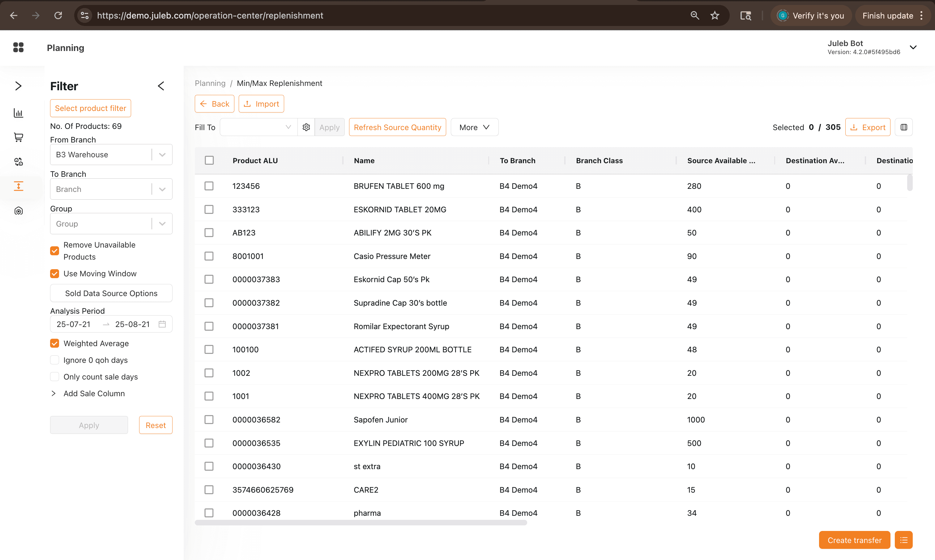Click browser back arrow

pyautogui.click(x=14, y=15)
